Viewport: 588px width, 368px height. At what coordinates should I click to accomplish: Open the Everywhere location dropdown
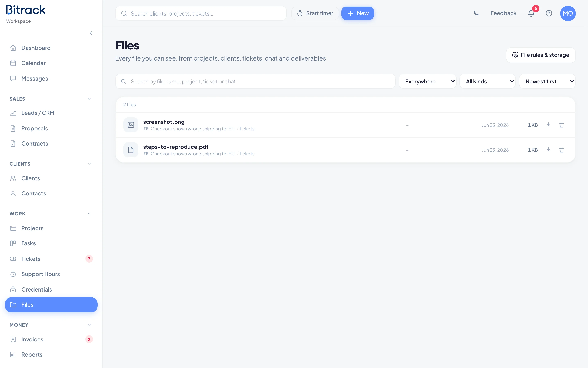click(x=427, y=81)
